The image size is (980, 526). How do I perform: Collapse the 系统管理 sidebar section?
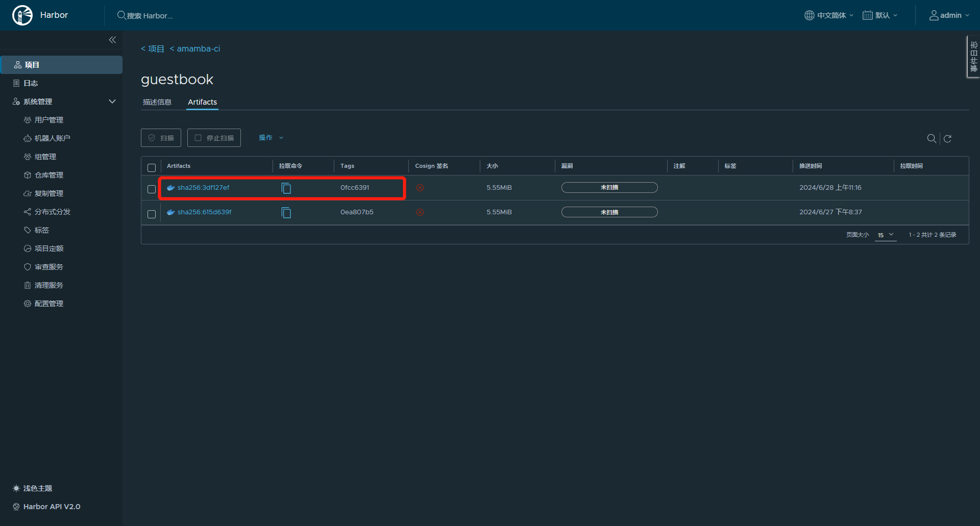(x=112, y=102)
